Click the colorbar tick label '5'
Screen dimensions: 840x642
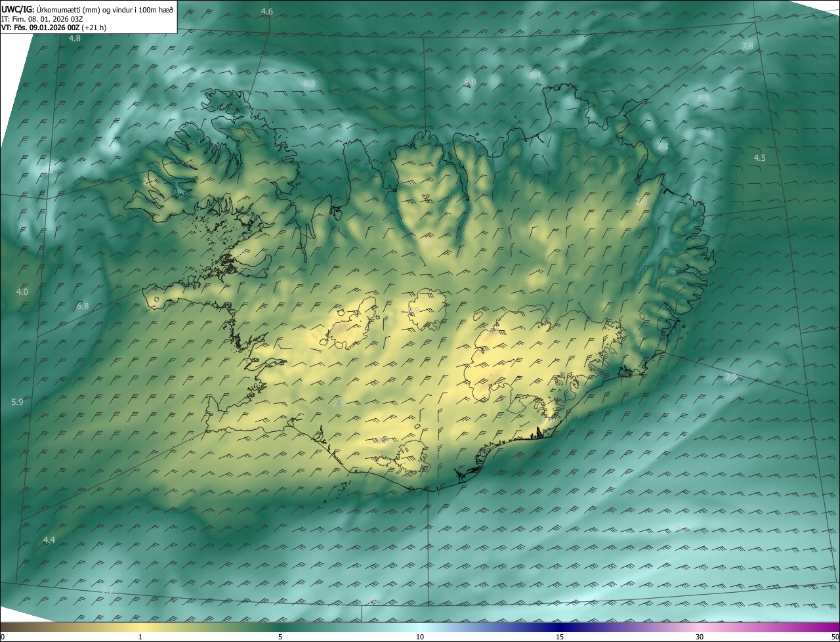point(280,637)
